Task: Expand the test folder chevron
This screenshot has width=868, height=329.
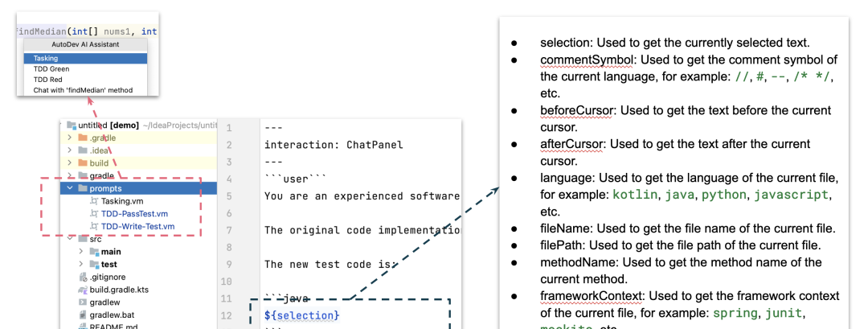Action: [x=81, y=264]
